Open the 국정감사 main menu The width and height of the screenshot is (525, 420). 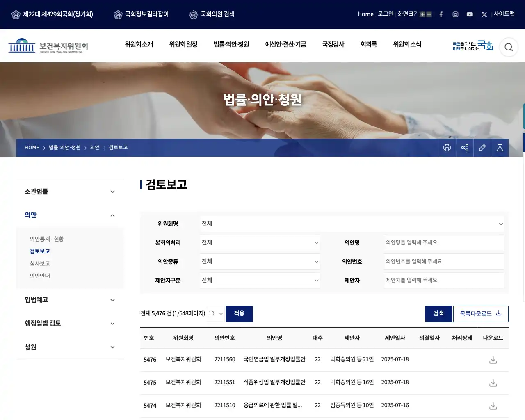tap(333, 44)
